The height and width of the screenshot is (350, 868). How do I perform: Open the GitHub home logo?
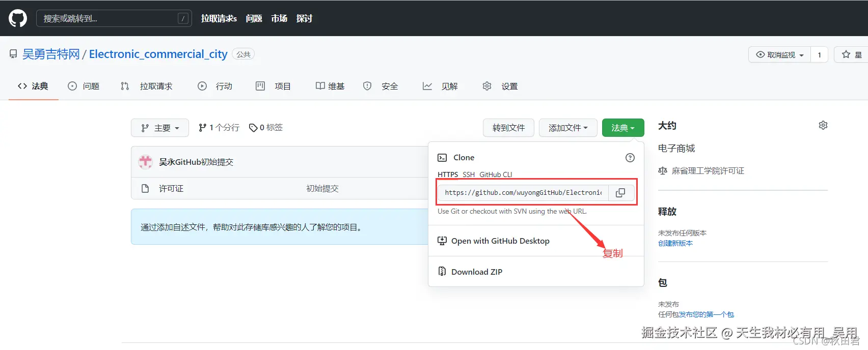click(18, 18)
